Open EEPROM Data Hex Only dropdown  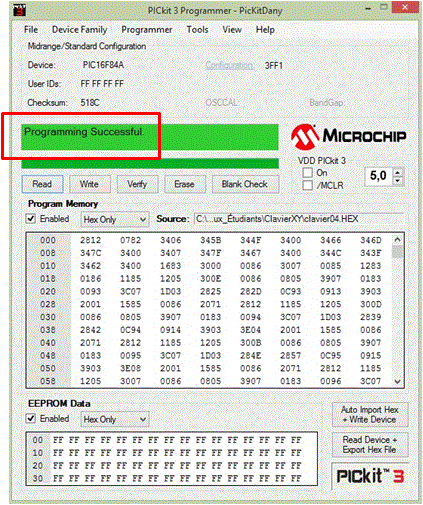pos(115,419)
